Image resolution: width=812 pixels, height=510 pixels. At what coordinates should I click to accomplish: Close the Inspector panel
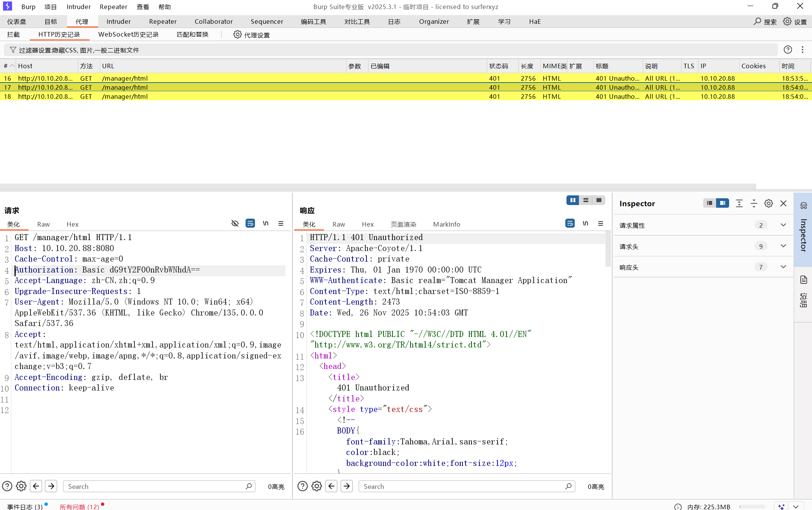(x=783, y=204)
